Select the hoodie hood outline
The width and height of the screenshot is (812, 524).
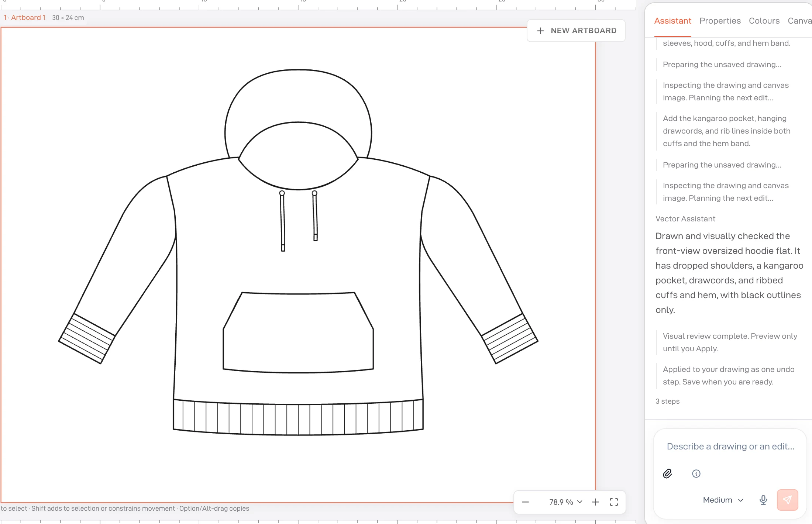tap(298, 96)
